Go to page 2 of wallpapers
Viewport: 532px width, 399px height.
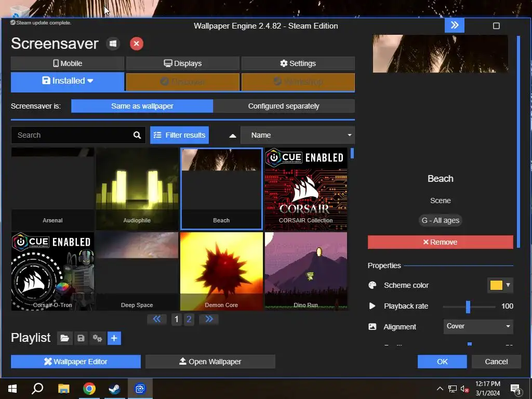point(189,320)
